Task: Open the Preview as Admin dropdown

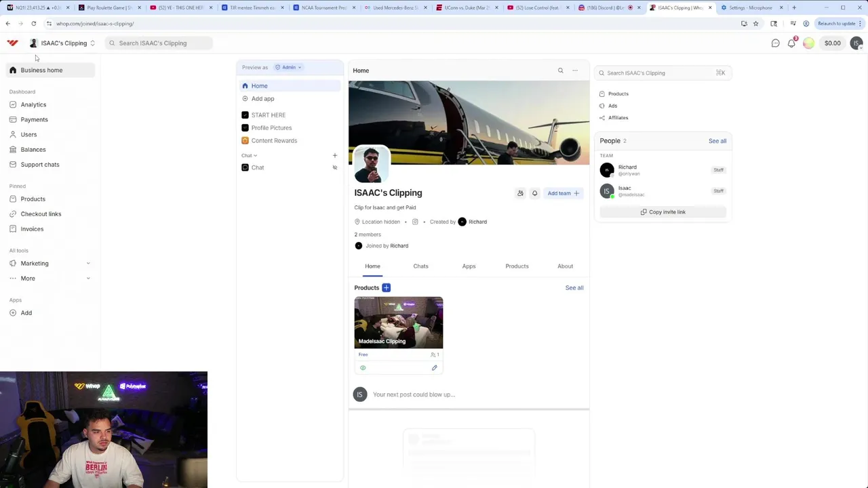Action: (x=288, y=67)
